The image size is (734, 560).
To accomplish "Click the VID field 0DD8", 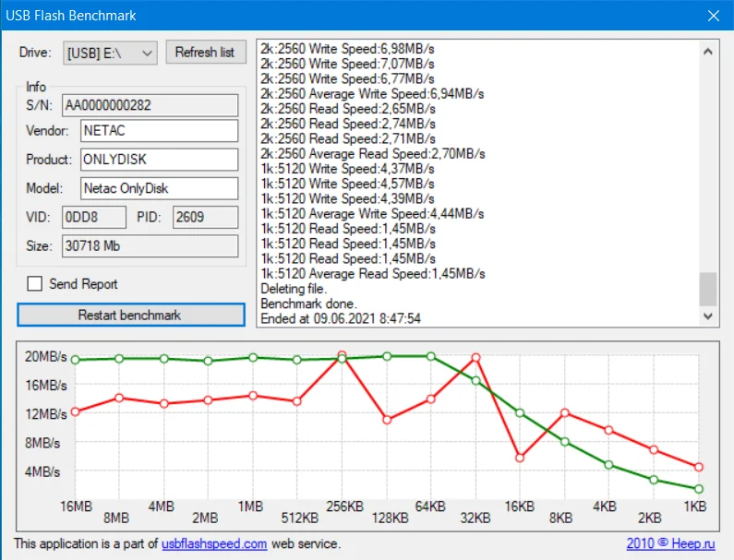I will pyautogui.click(x=94, y=217).
